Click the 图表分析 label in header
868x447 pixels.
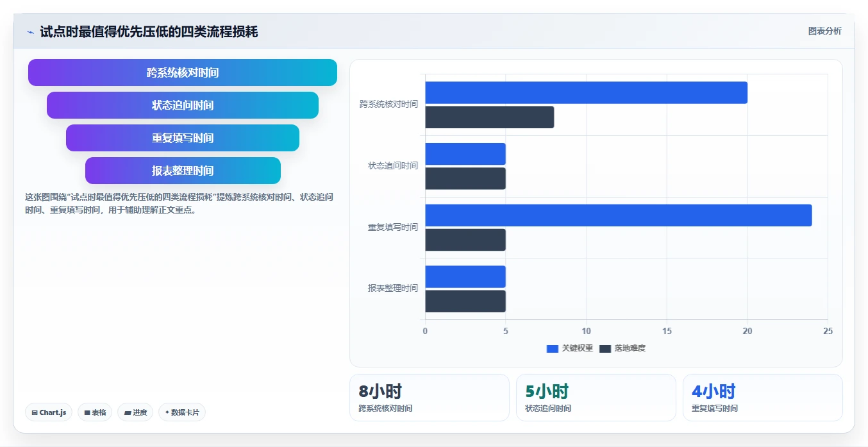coord(824,31)
